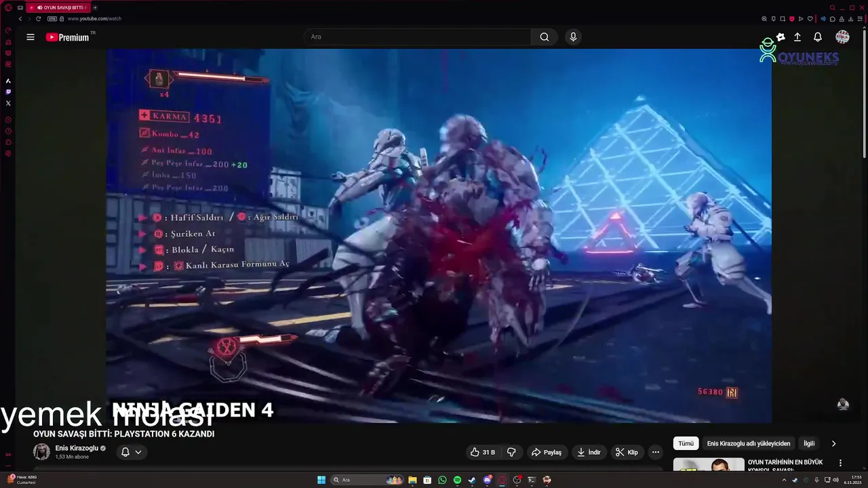Open options for the recommended video
868x488 pixels.
pos(840,463)
